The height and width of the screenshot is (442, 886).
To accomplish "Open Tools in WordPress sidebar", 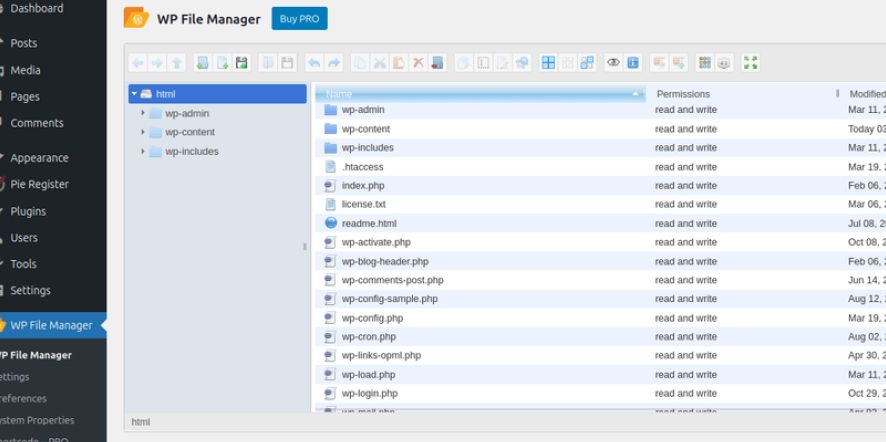I will tap(23, 264).
